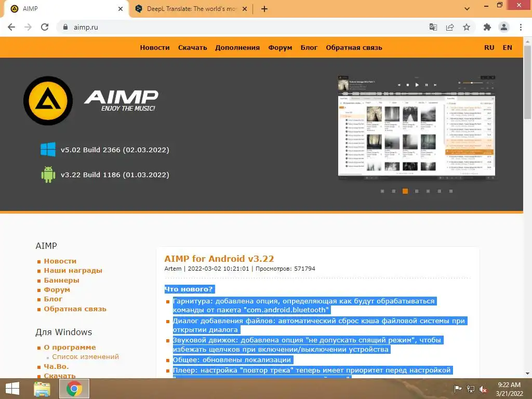Open Скачать in the top navigation
The image size is (532, 399).
tap(192, 48)
